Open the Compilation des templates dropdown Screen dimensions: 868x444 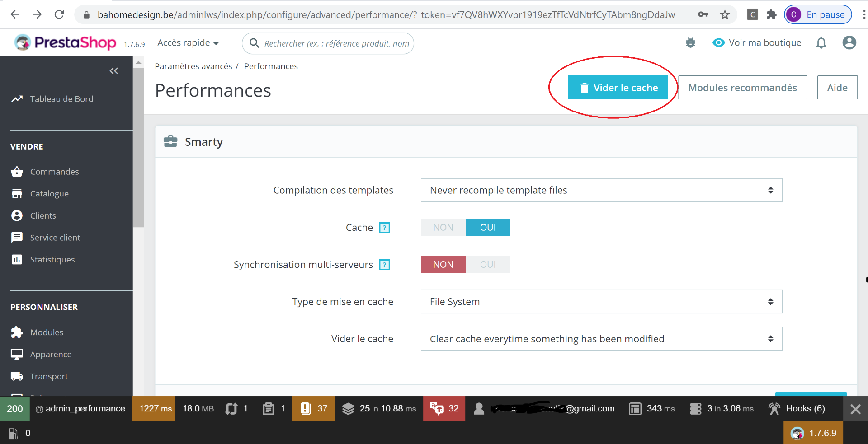(x=601, y=190)
